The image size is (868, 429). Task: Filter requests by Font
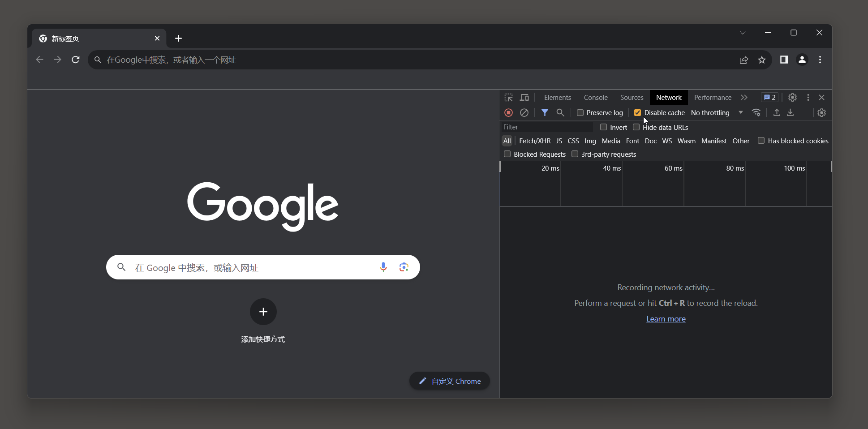[632, 141]
